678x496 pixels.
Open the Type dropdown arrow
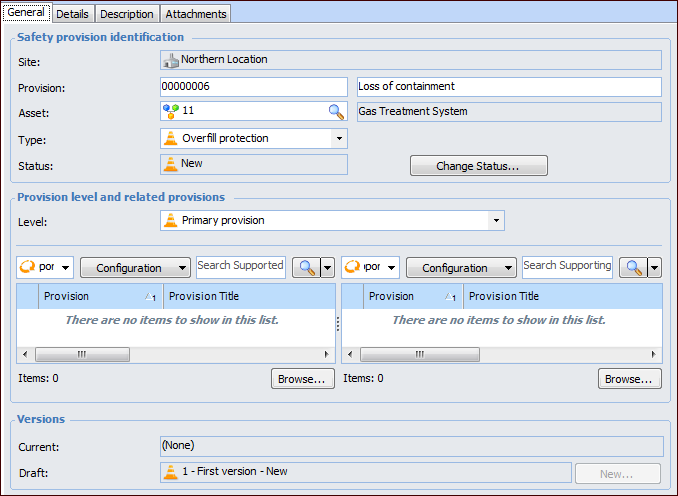tap(339, 138)
